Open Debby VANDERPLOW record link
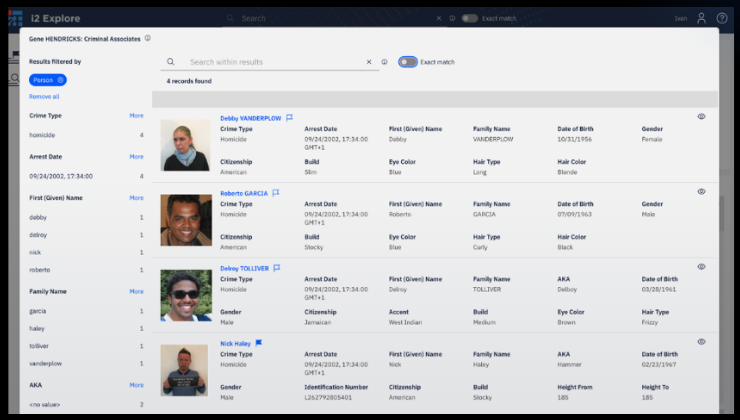 (251, 118)
